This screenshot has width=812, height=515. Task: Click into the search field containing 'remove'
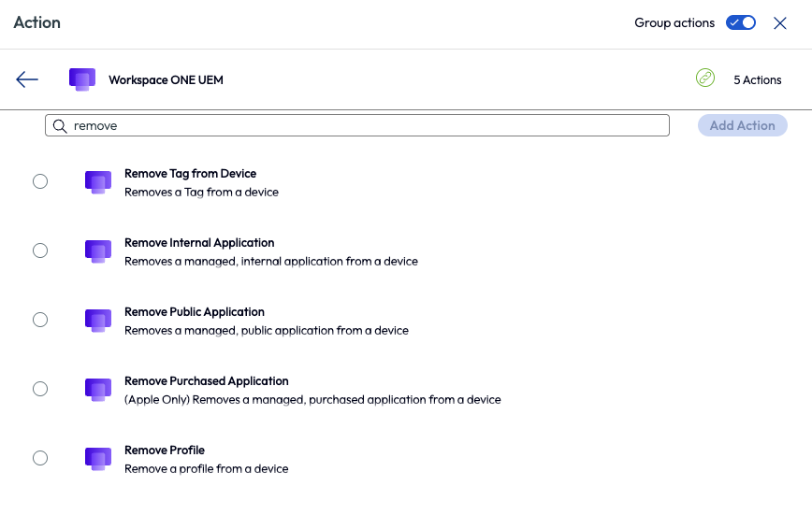pyautogui.click(x=365, y=125)
